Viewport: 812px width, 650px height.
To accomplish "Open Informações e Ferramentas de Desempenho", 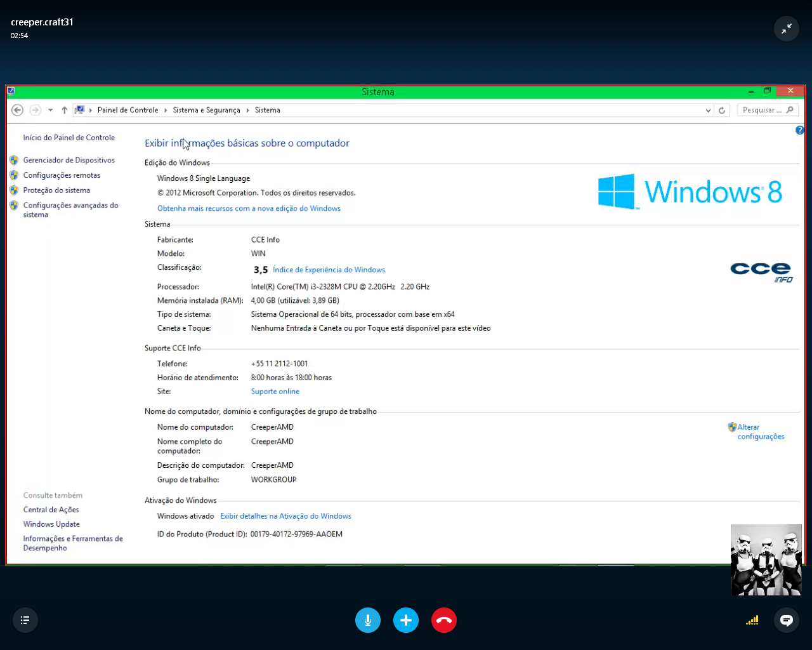I will [x=73, y=543].
